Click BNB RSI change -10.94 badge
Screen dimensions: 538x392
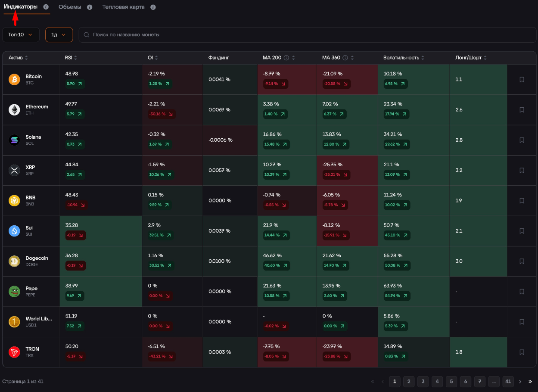point(76,205)
